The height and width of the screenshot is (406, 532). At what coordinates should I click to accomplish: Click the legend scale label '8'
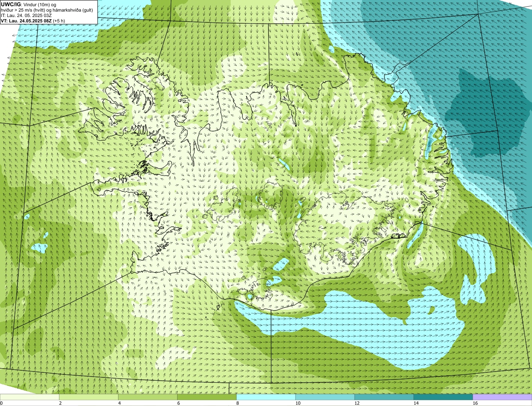(x=238, y=403)
